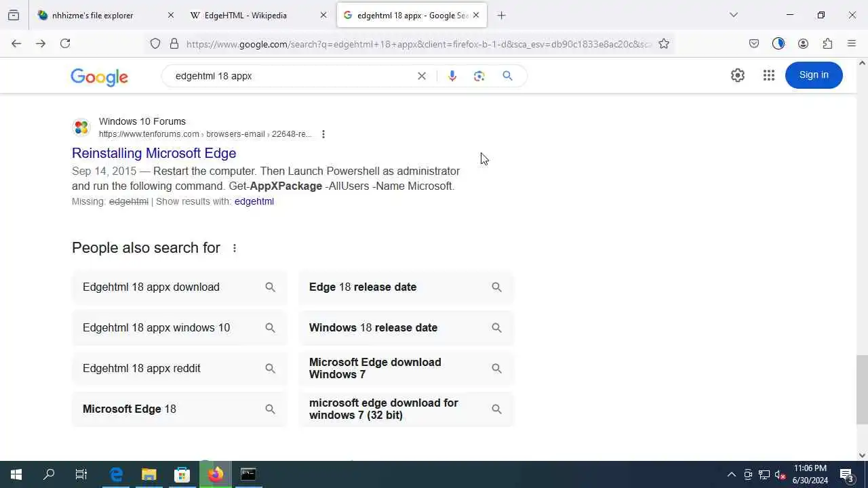Start Google voice search microphone
This screenshot has width=868, height=488.
(x=452, y=76)
